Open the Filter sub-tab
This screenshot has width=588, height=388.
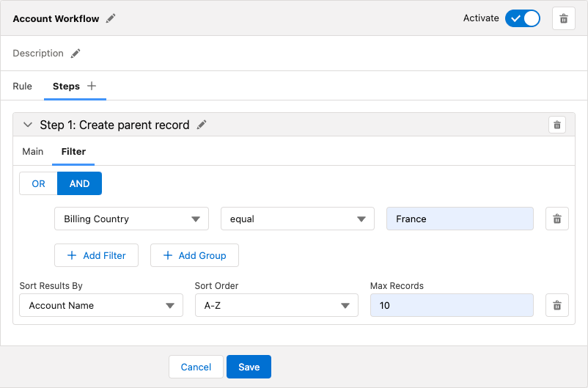point(73,152)
